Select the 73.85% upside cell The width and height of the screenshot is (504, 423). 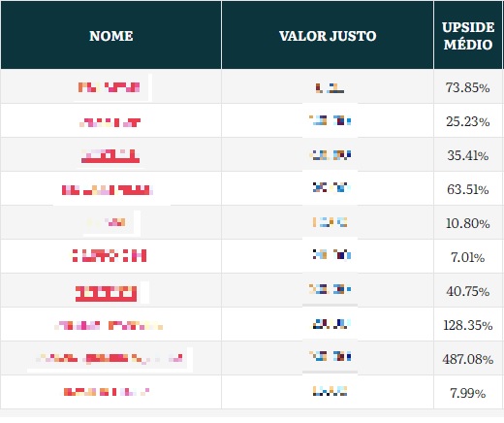click(x=468, y=87)
